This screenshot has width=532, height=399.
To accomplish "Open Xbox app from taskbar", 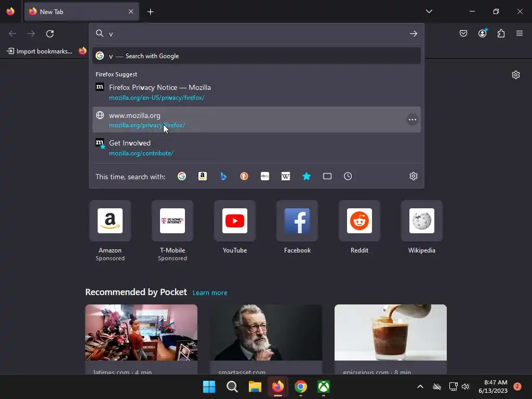I will click(x=324, y=387).
